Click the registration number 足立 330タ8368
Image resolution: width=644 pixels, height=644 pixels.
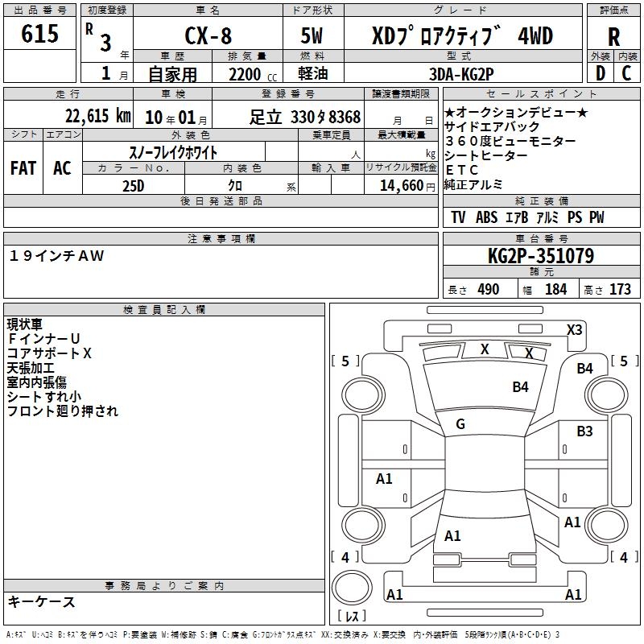[304, 117]
